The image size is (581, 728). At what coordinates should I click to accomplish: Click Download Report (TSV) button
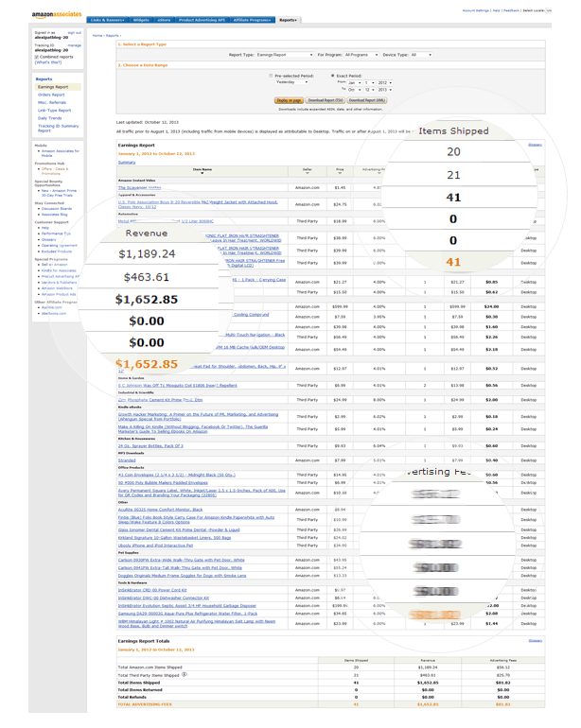326,100
